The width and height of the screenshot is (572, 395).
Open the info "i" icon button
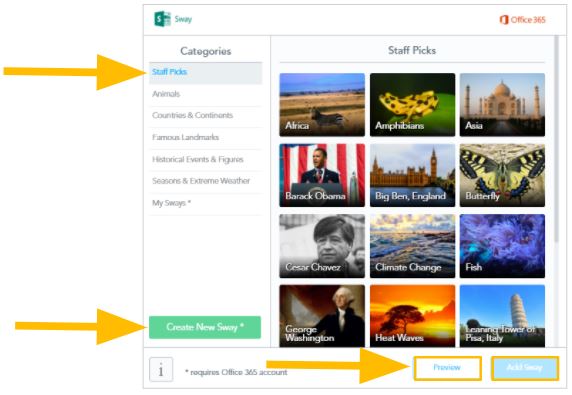tap(161, 369)
